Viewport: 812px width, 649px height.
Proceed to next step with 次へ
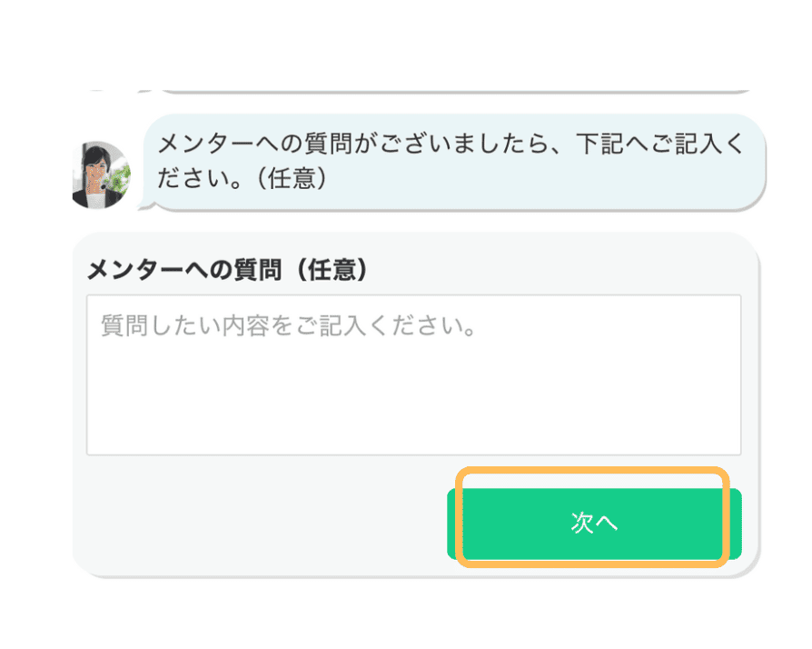tap(594, 523)
